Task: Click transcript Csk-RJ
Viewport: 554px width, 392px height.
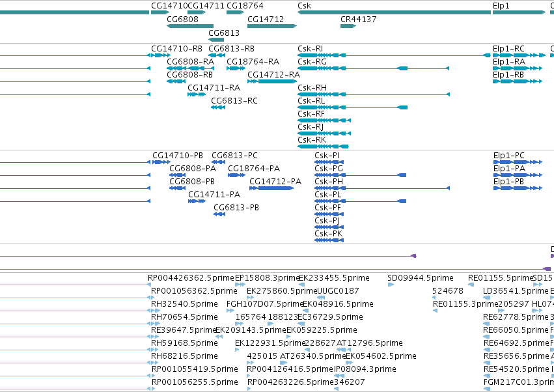Action: (324, 133)
